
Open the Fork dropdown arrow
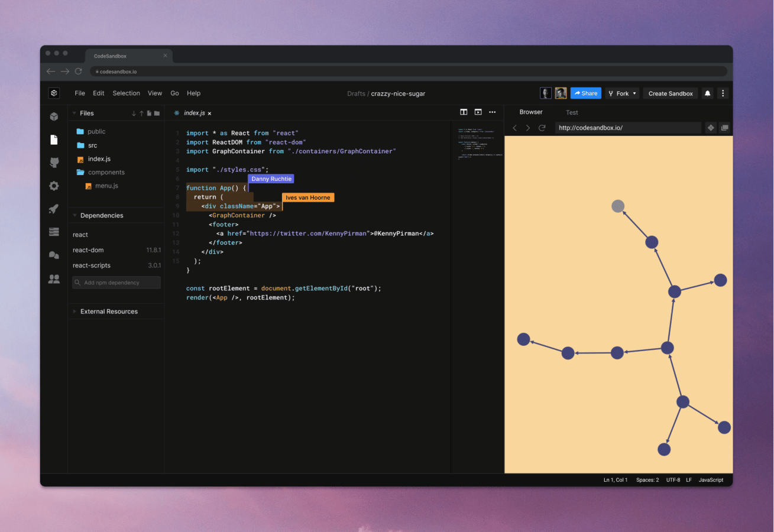coord(634,93)
